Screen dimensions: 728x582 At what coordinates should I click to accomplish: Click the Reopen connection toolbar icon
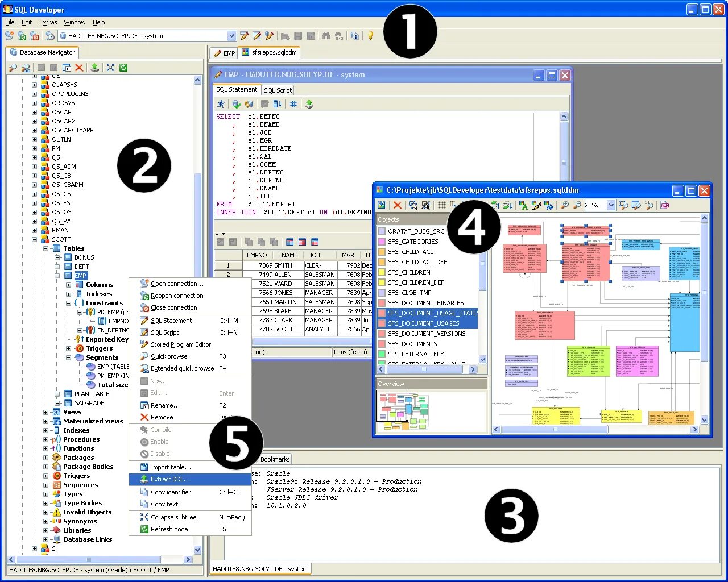(x=22, y=36)
